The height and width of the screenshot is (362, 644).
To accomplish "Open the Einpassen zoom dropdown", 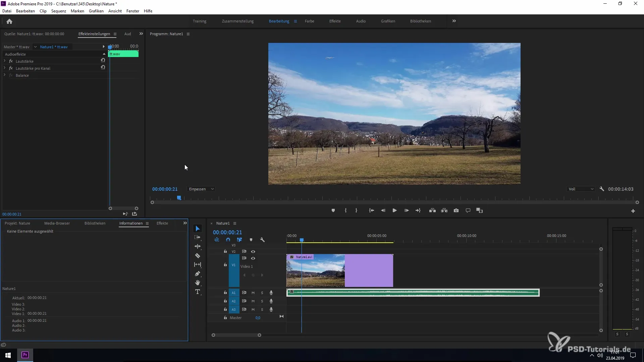I will [x=201, y=189].
